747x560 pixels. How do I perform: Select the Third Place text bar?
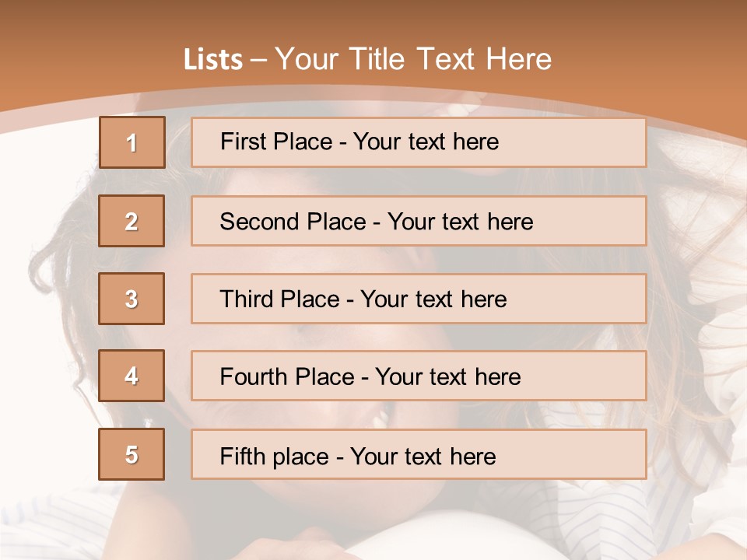pos(419,299)
